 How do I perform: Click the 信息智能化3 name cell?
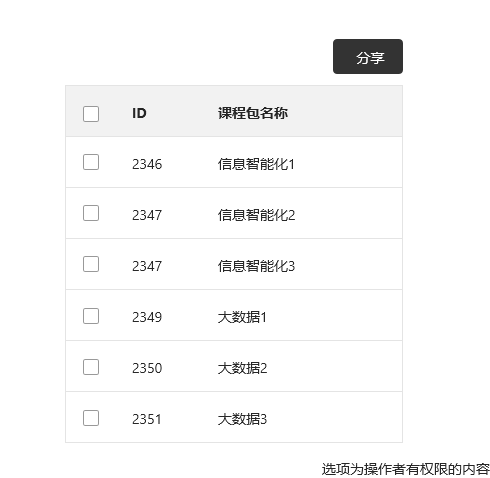256,266
